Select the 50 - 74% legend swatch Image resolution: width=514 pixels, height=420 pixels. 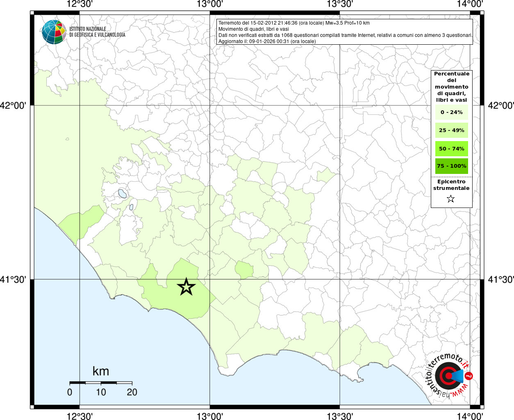click(x=451, y=148)
